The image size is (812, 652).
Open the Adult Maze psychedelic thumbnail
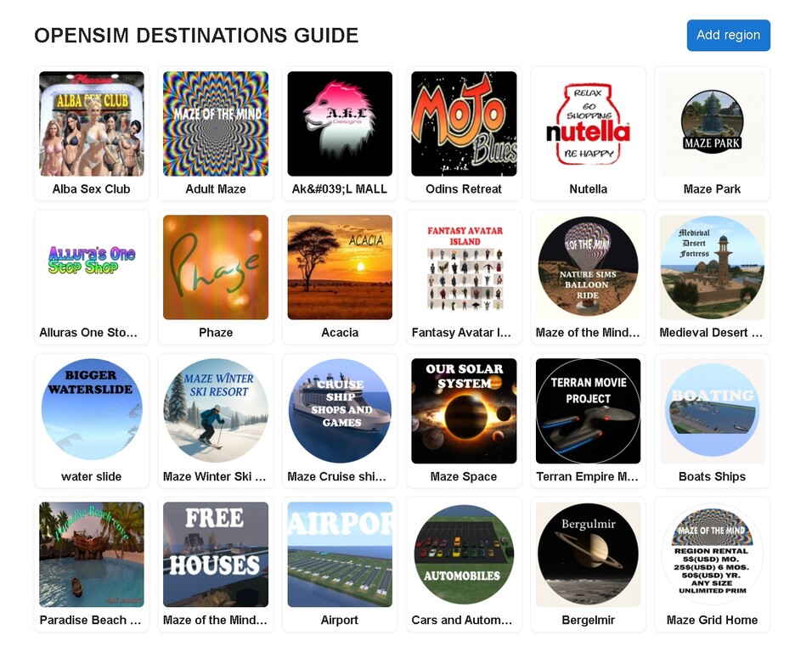pyautogui.click(x=216, y=124)
